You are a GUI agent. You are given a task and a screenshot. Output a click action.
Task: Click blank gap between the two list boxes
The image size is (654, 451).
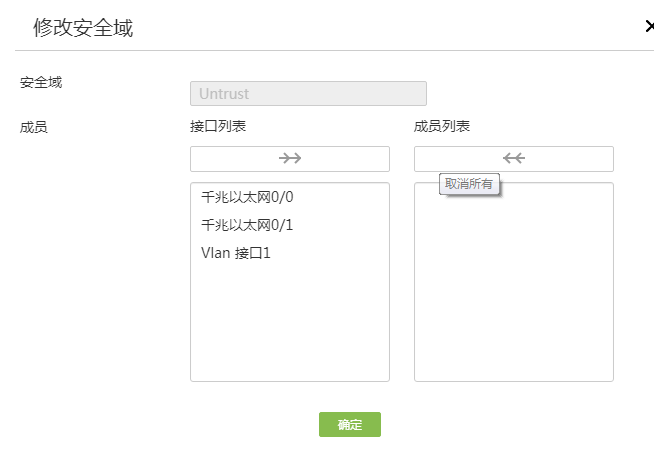tap(402, 280)
